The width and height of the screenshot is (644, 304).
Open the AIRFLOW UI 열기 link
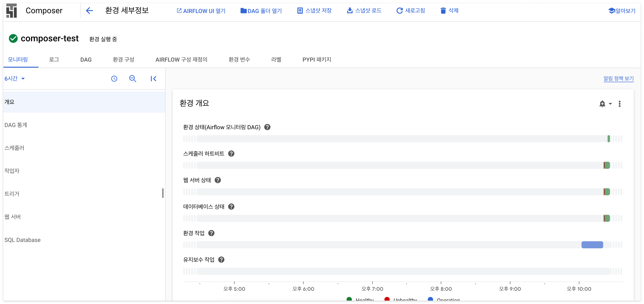coord(201,11)
